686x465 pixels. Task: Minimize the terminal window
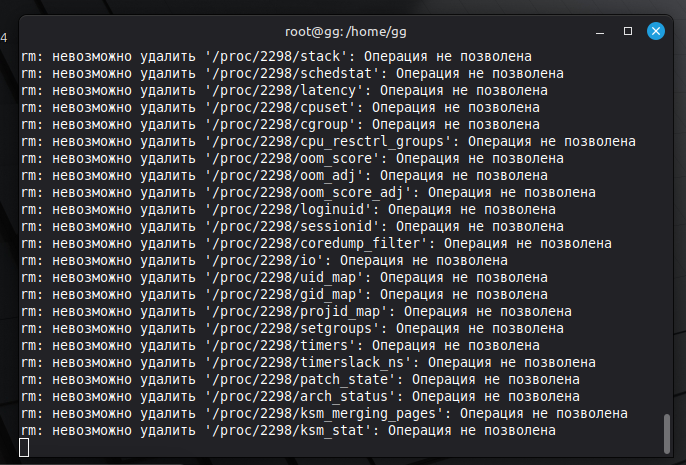coord(600,33)
